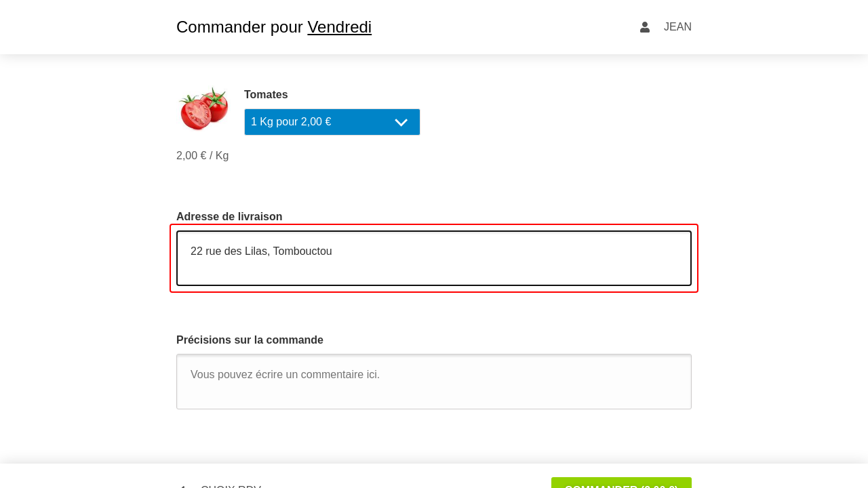Go back to CHOIX RDV step

(219, 485)
